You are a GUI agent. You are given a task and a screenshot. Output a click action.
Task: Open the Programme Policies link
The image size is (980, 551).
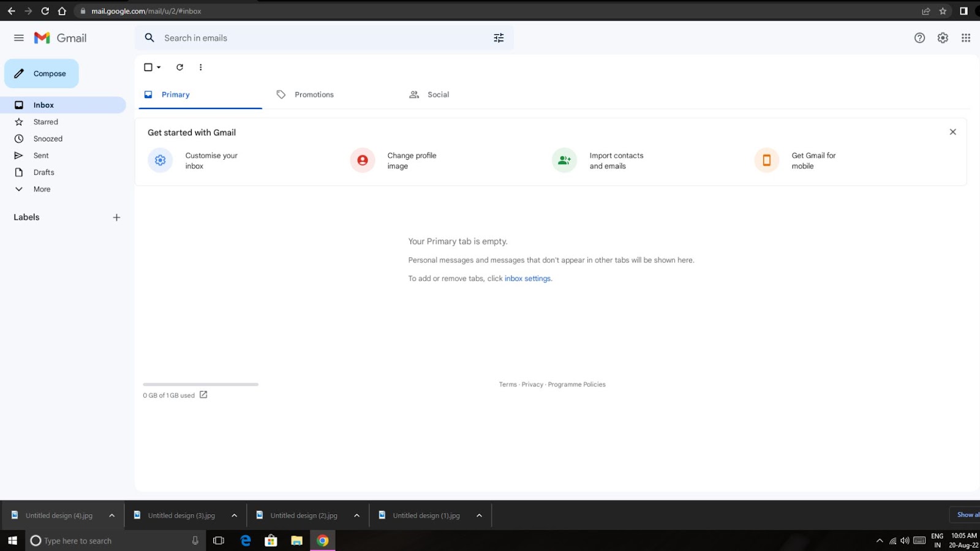576,384
